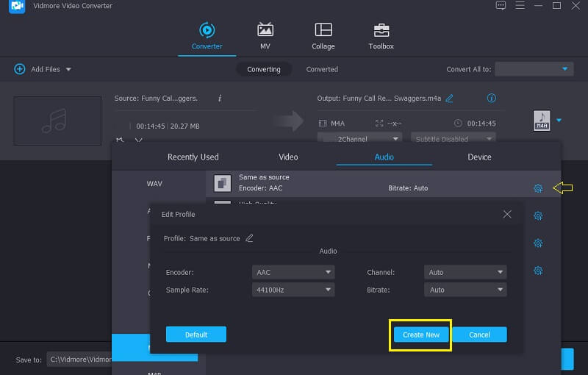Open the Bitrate Auto dropdown

(465, 290)
